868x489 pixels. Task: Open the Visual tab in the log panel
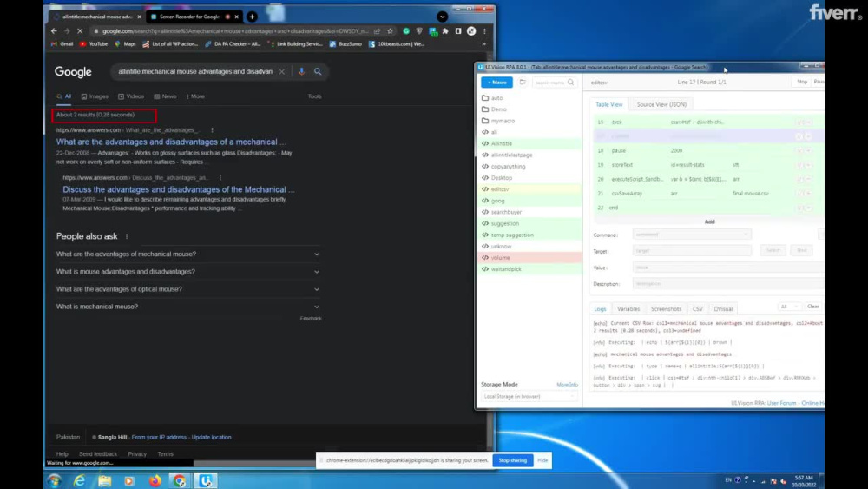pyautogui.click(x=723, y=309)
